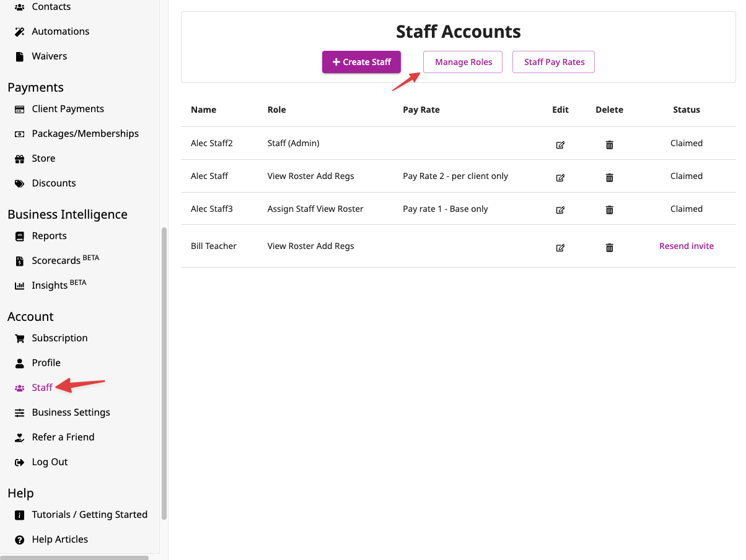Click the 'Role' column header
The width and height of the screenshot is (746, 560).
277,110
